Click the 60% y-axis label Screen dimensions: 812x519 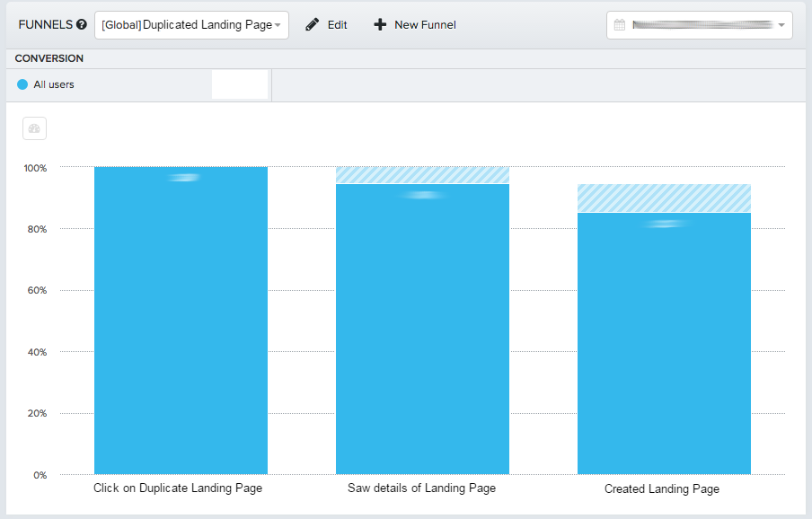click(x=37, y=290)
